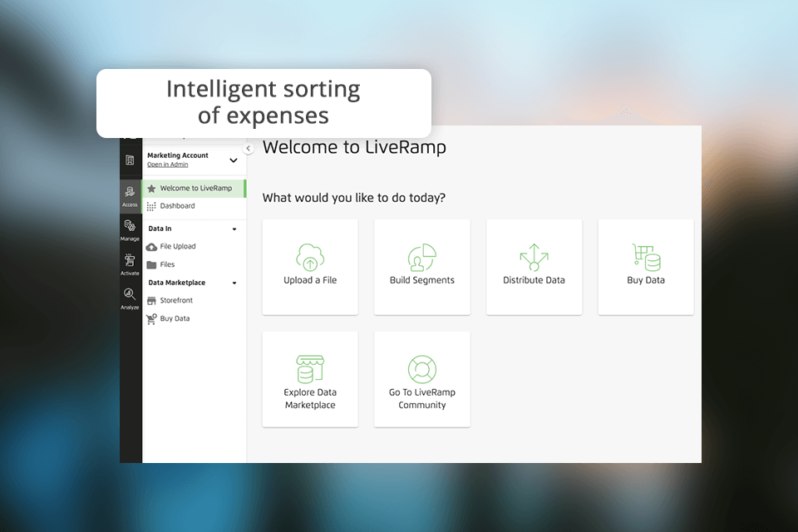Click the Explore Data Marketplace card label
Image resolution: width=798 pixels, height=532 pixels.
pos(310,399)
